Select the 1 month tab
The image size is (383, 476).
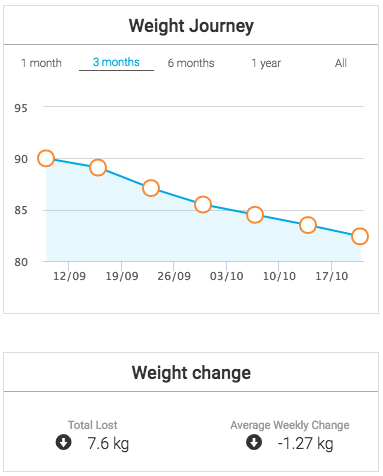41,63
